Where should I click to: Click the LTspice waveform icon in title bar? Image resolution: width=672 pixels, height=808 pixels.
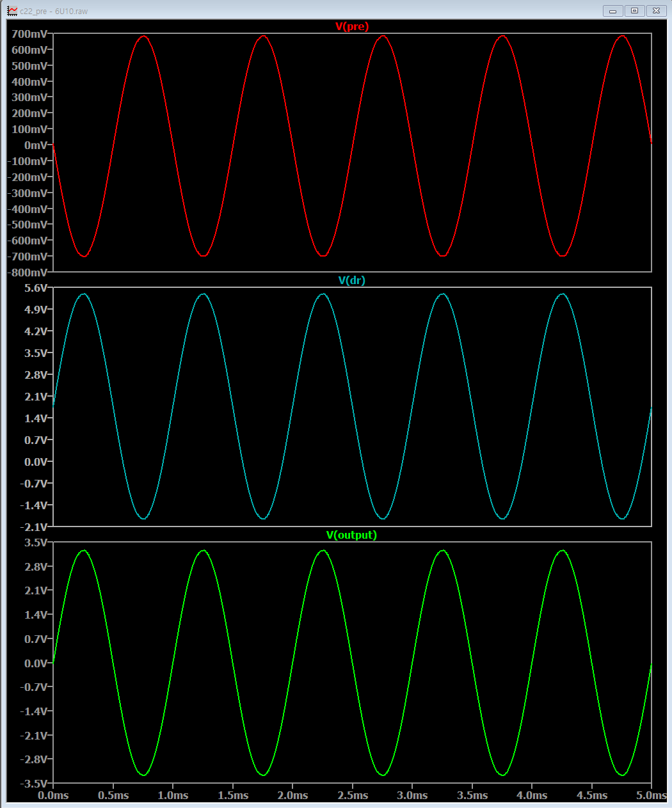pyautogui.click(x=12, y=11)
